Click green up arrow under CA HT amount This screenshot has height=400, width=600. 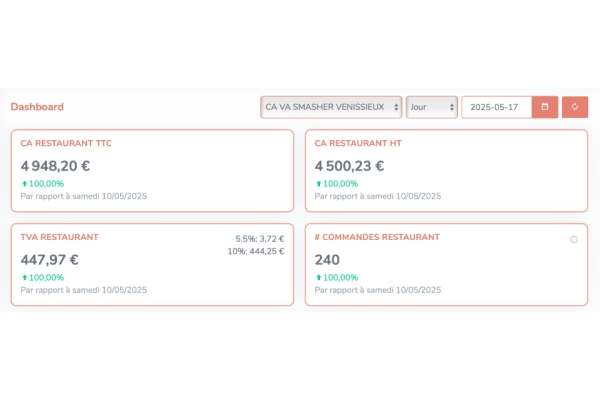[318, 184]
